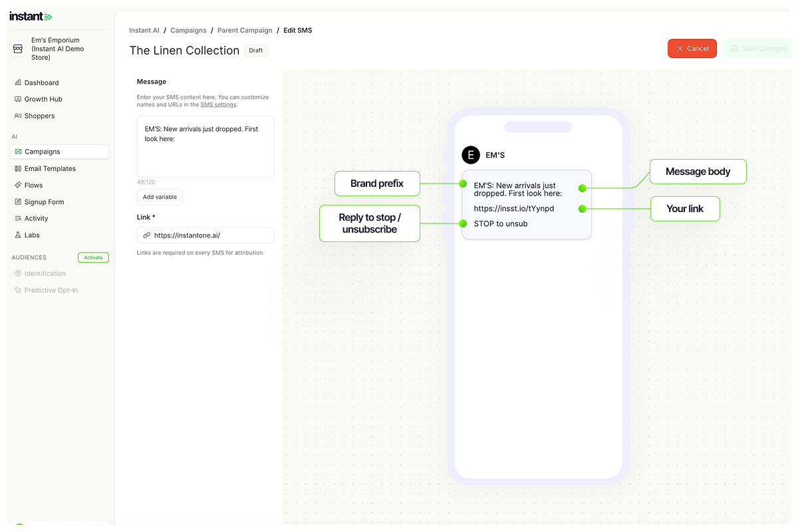
Task: Click the Activity list icon
Action: click(18, 218)
